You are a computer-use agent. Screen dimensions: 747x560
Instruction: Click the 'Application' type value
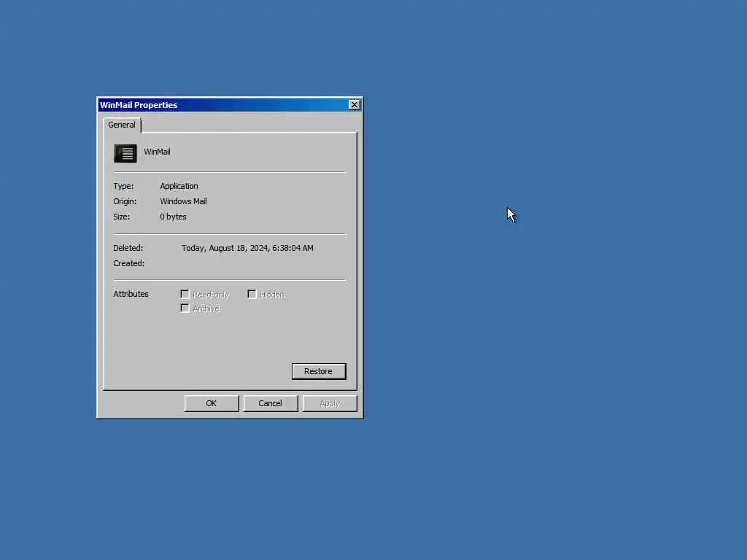[x=179, y=186]
